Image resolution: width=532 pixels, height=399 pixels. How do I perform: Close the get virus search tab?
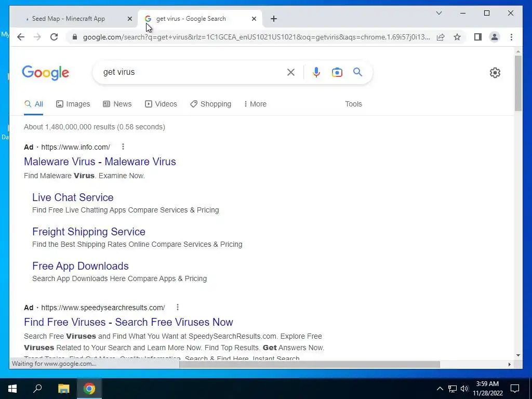click(x=254, y=19)
